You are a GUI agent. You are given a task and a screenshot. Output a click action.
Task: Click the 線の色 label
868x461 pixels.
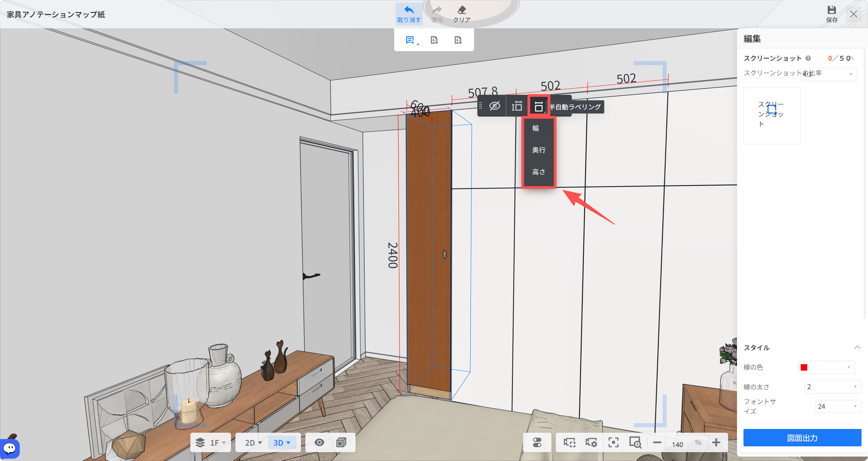pos(753,367)
